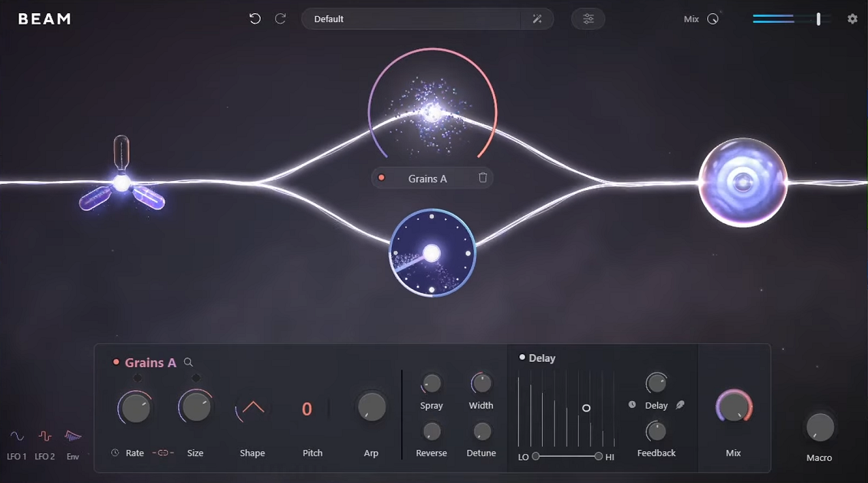Click the feather icon next to Delay knob
Viewport: 868px width, 483px height.
coord(679,405)
